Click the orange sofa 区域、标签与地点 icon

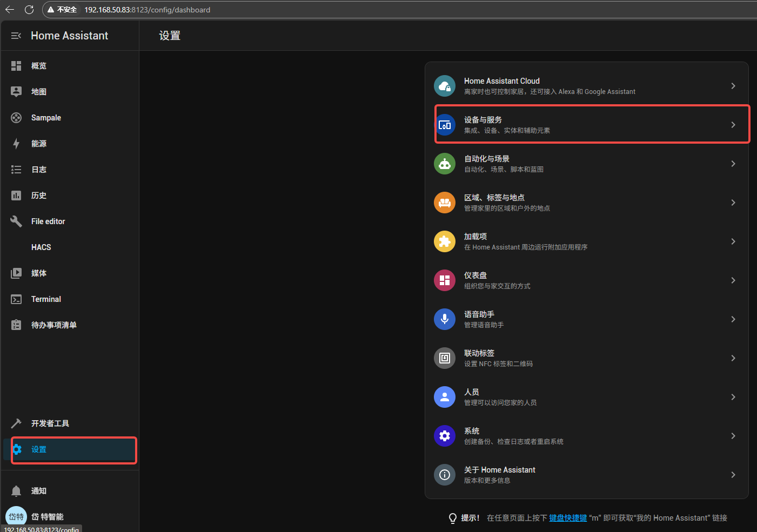(444, 203)
